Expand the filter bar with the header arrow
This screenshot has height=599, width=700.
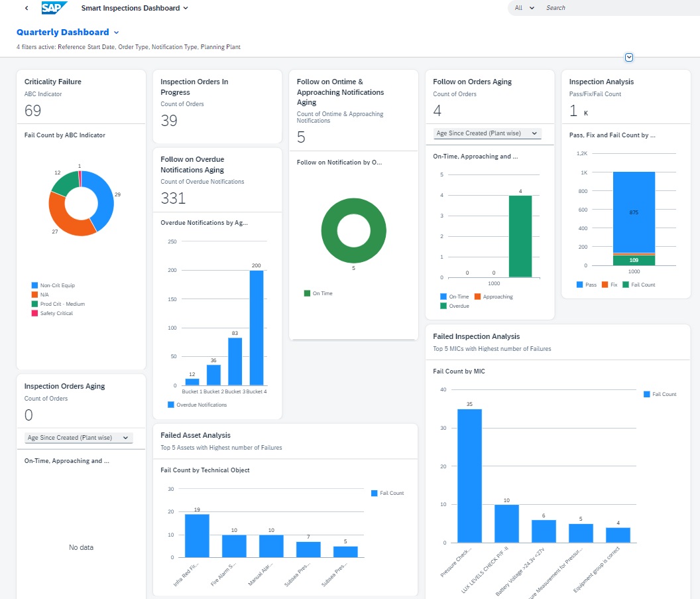[628, 57]
